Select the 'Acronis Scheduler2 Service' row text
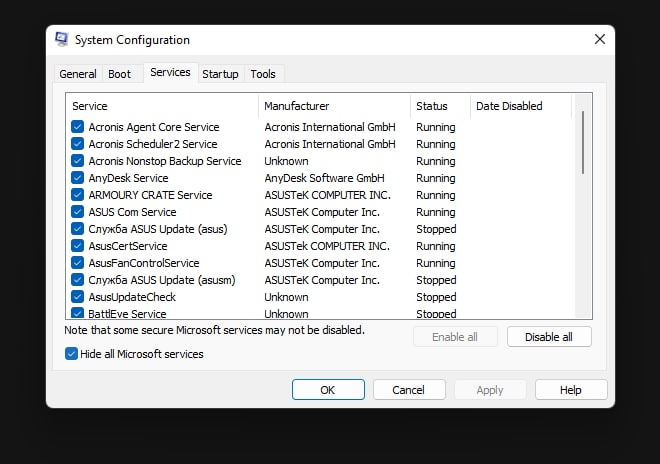Viewport: 660px width, 464px height. point(153,144)
